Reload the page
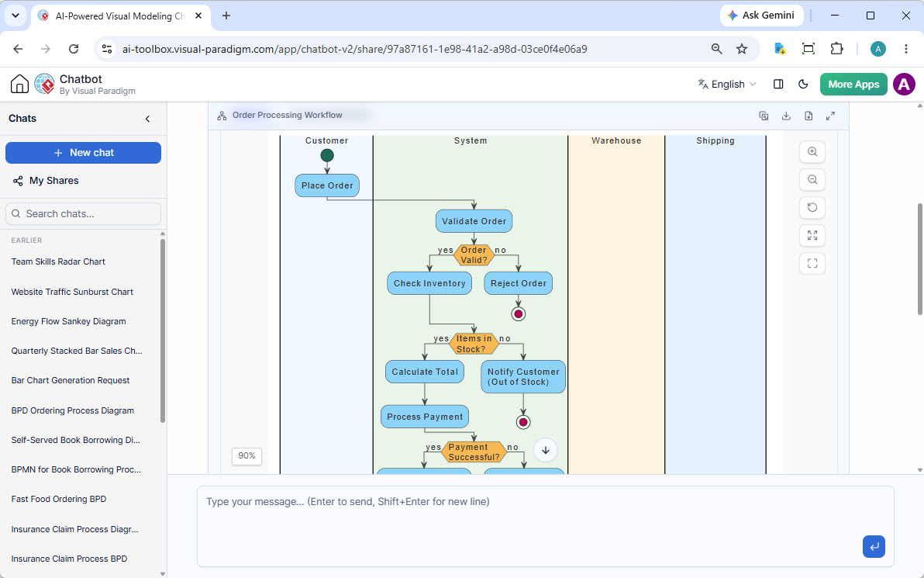The height and width of the screenshot is (578, 924). (x=74, y=49)
